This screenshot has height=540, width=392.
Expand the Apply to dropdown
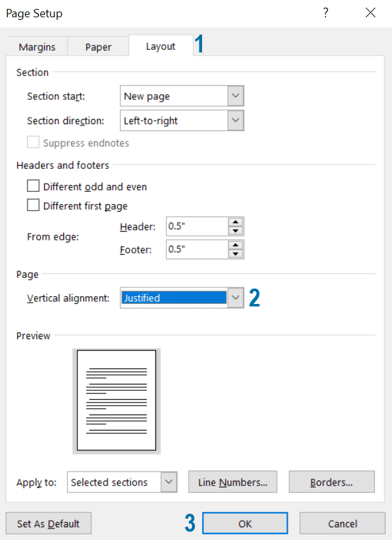pyautogui.click(x=169, y=482)
